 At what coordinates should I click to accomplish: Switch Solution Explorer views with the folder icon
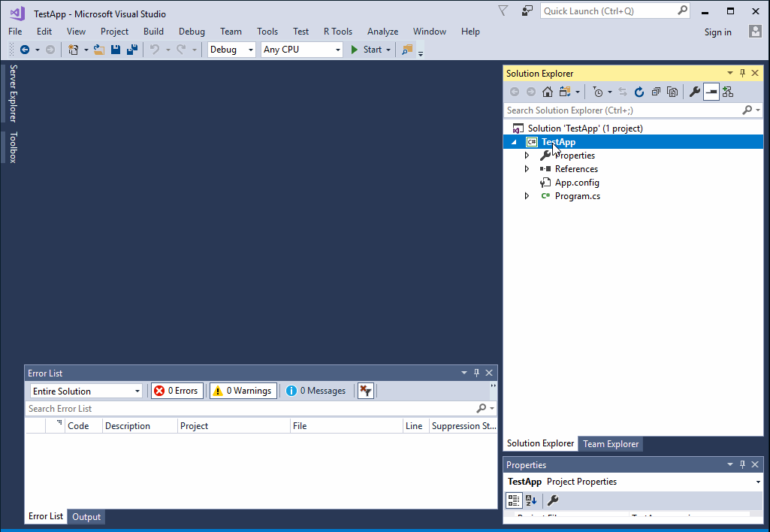(565, 92)
